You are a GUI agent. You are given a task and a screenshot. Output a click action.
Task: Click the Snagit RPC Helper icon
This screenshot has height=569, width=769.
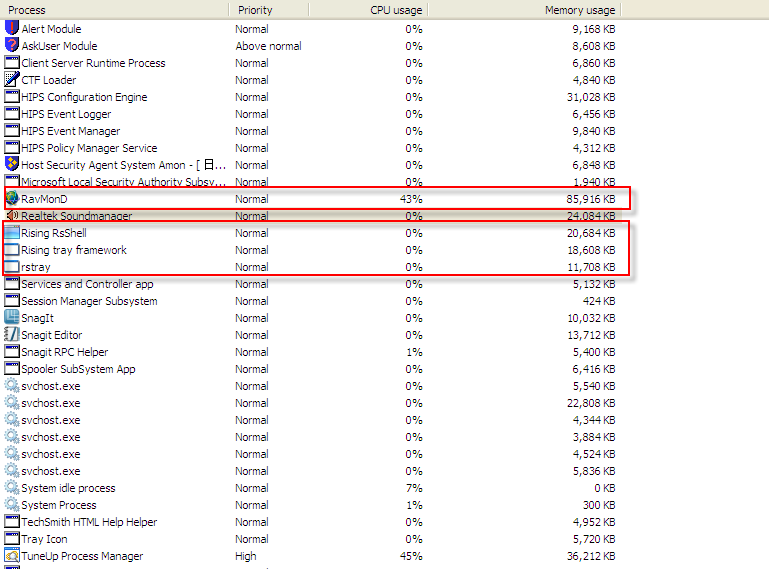coord(12,352)
